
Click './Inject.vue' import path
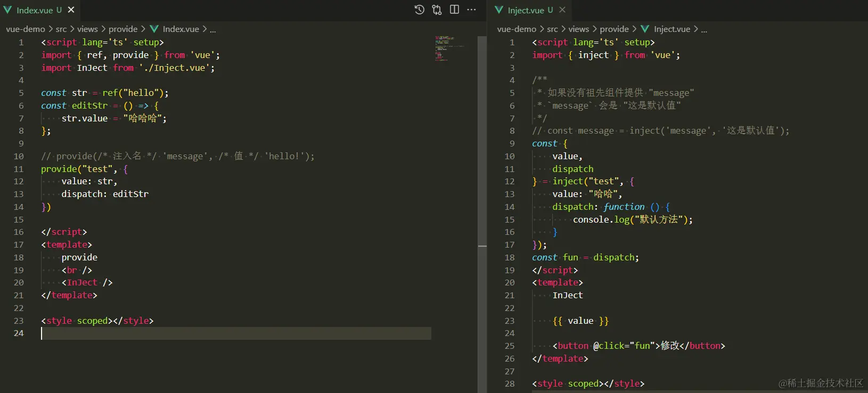coord(174,68)
